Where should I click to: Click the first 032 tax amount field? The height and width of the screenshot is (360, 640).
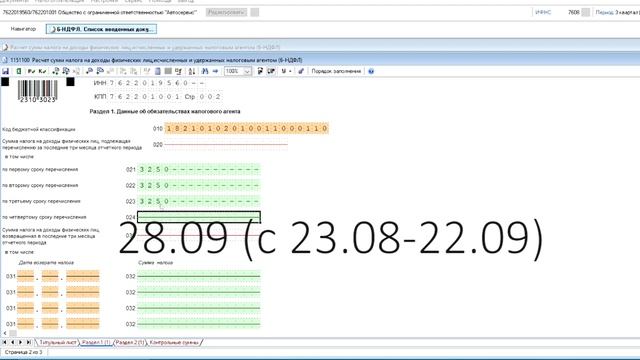[199, 276]
